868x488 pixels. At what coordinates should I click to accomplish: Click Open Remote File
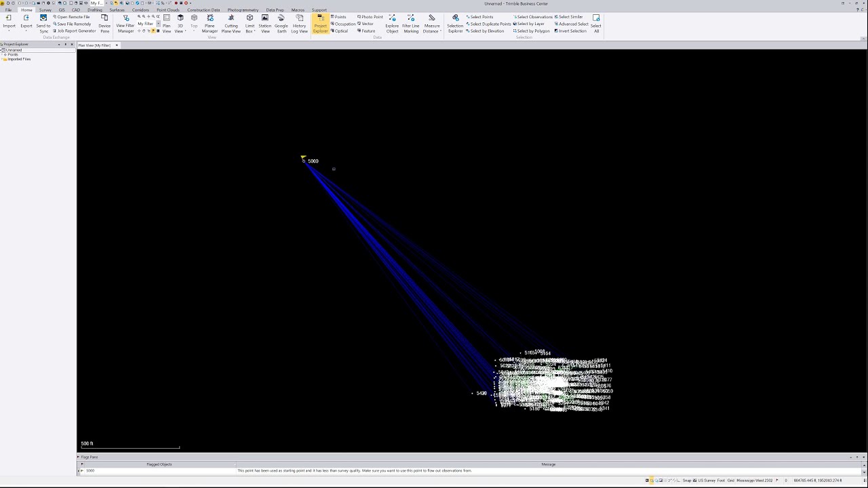71,17
